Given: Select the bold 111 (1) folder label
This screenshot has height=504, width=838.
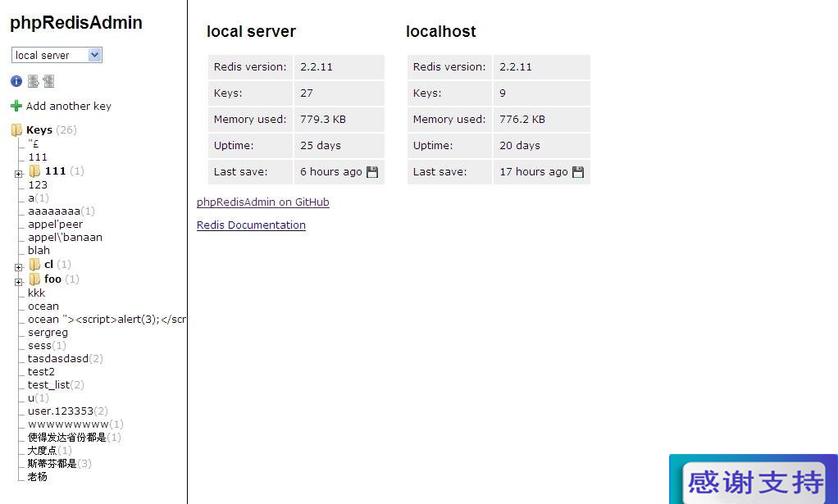Looking at the screenshot, I should 64,170.
